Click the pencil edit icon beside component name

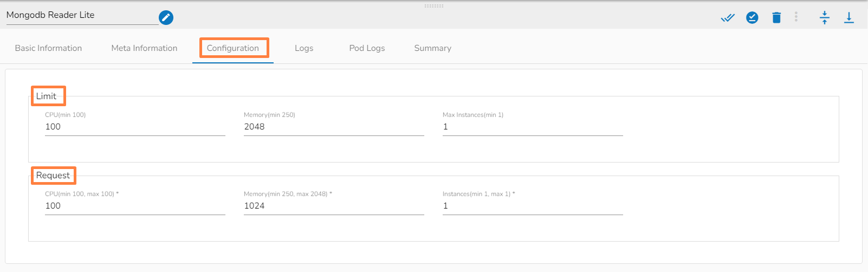tap(166, 18)
